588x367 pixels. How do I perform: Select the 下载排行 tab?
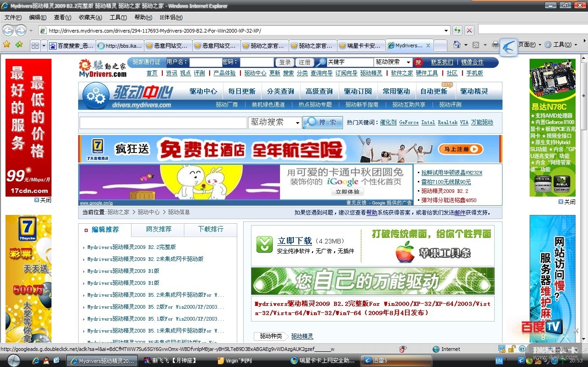pyautogui.click(x=211, y=229)
